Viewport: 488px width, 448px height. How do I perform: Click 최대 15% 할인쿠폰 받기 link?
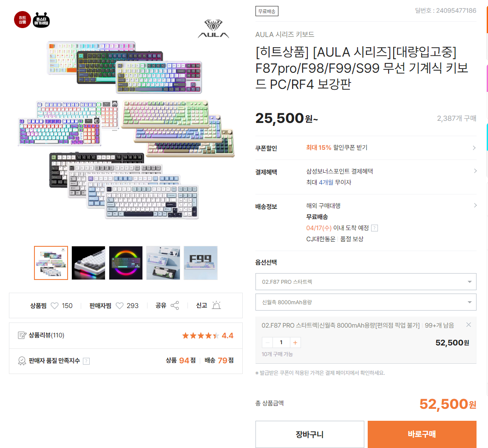click(x=337, y=147)
